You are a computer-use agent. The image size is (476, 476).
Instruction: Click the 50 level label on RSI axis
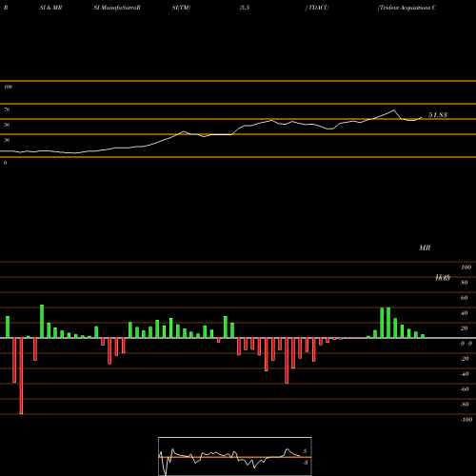(7, 125)
